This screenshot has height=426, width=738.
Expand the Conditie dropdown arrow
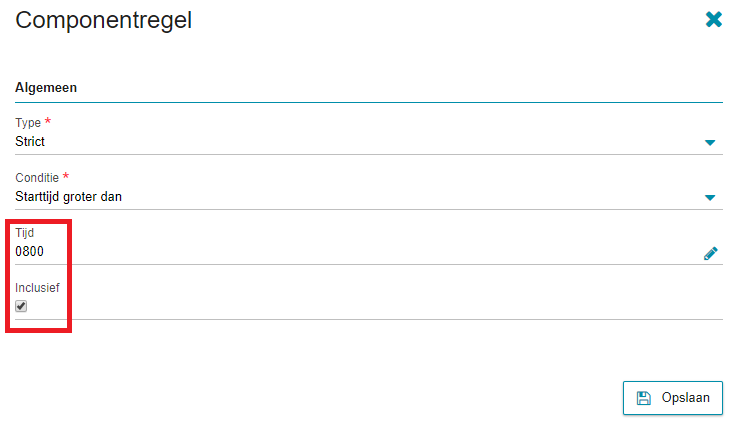pos(710,197)
